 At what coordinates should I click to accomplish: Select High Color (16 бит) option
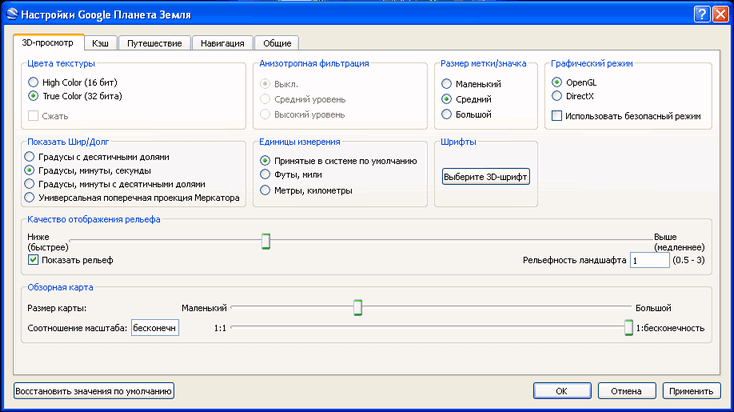pos(73,82)
